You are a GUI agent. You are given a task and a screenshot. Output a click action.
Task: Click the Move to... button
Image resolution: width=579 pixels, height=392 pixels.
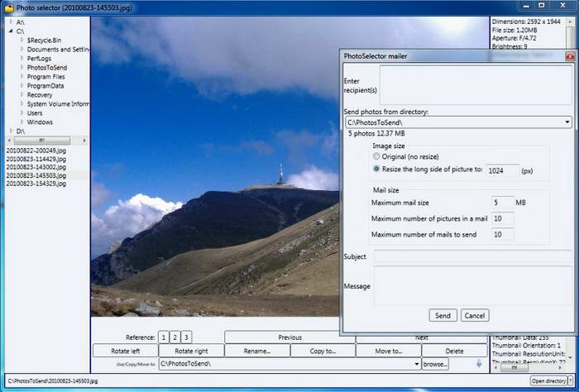(x=389, y=351)
